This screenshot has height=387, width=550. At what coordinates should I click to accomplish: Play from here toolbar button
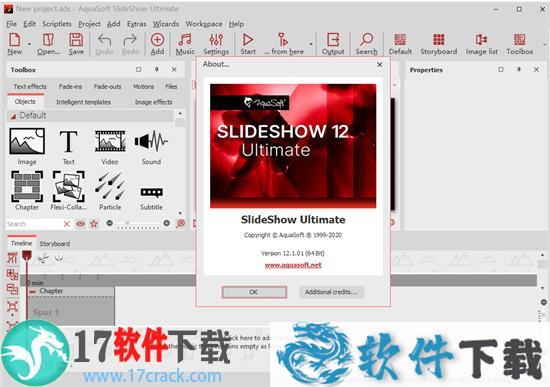coord(283,44)
